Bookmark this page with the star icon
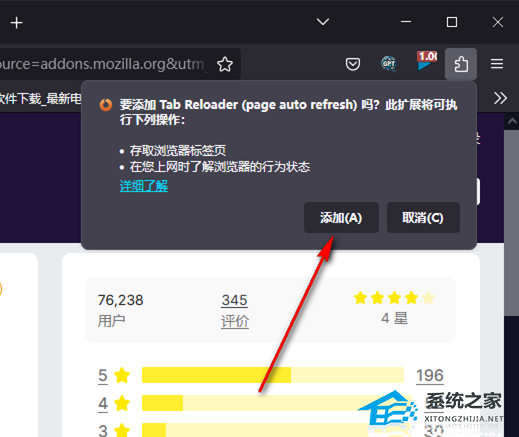 pyautogui.click(x=225, y=64)
